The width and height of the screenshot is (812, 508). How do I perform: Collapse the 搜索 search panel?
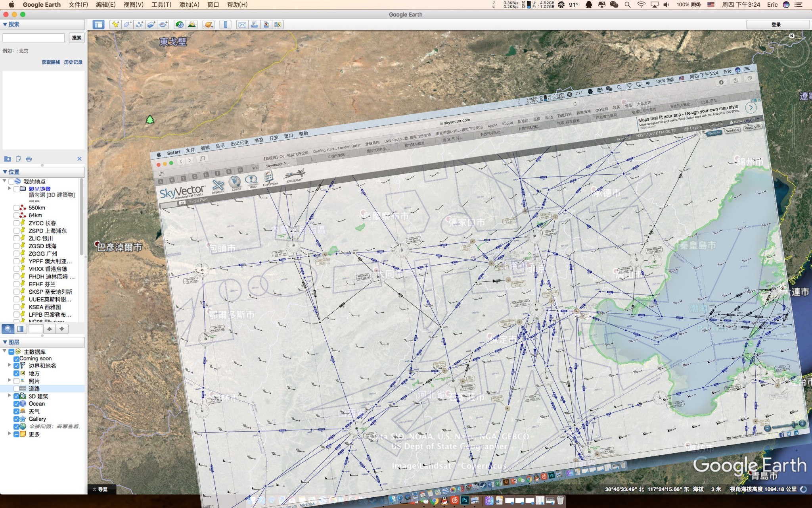[x=5, y=24]
